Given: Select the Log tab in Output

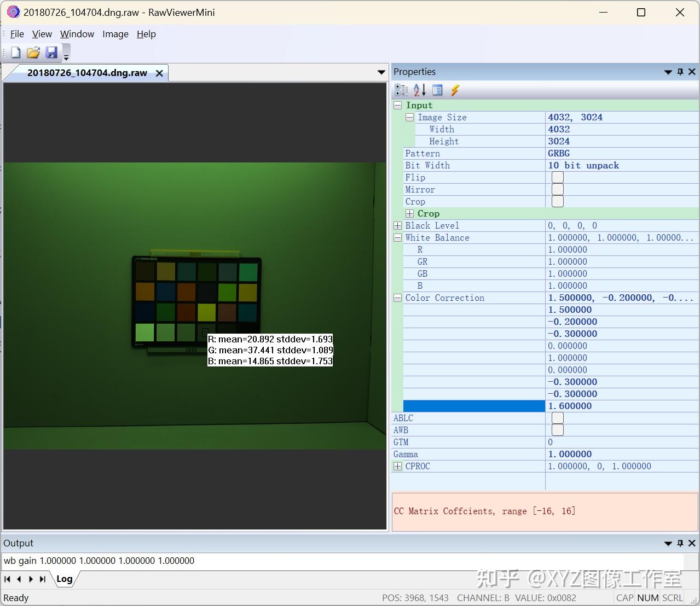Looking at the screenshot, I should pyautogui.click(x=65, y=579).
